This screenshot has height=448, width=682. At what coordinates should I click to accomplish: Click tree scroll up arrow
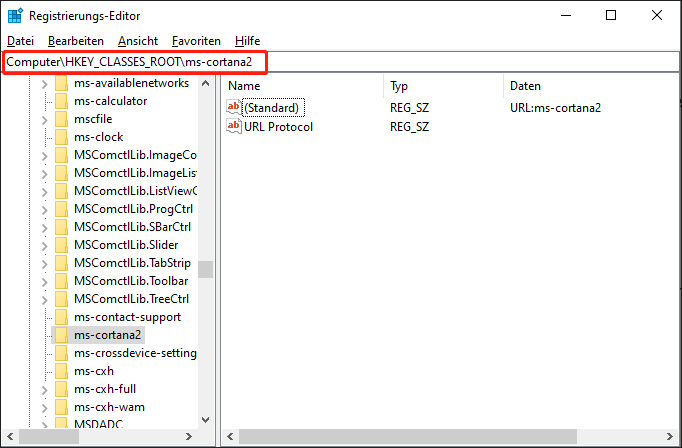[x=206, y=83]
